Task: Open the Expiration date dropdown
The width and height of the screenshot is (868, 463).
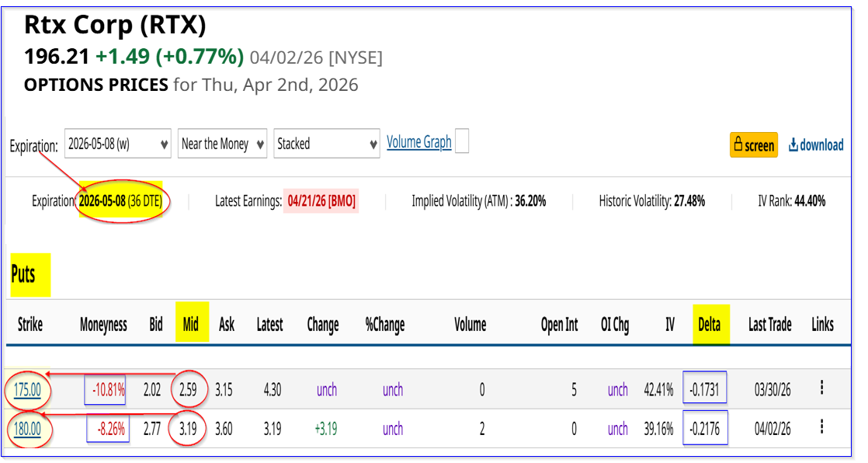Action: click(x=117, y=144)
